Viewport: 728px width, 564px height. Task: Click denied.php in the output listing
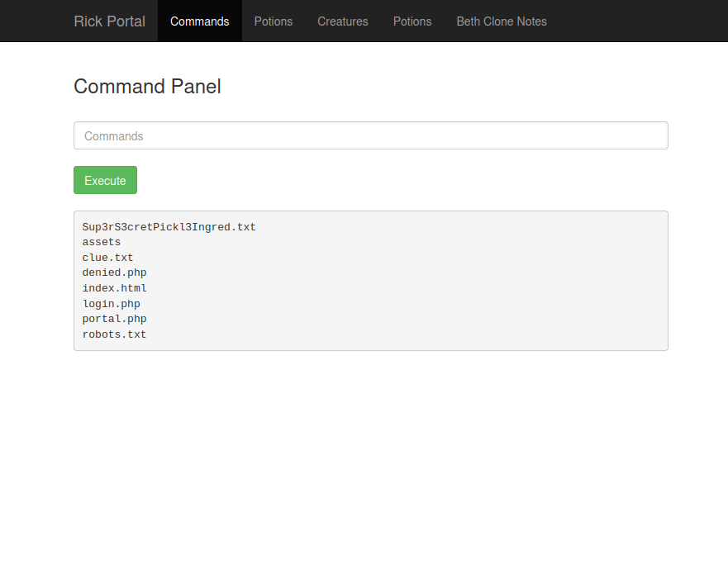pyautogui.click(x=114, y=273)
